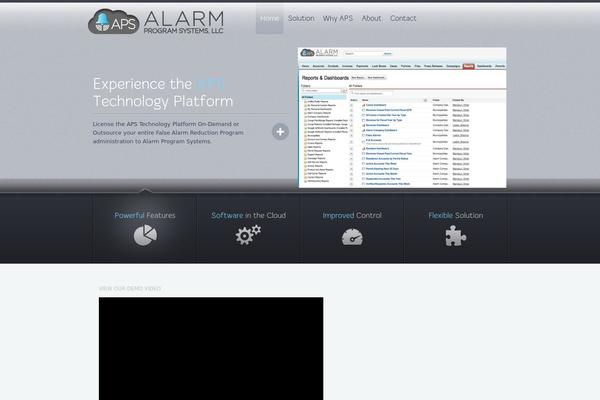This screenshot has width=600, height=400.
Task: Go to the Solution page
Action: click(x=301, y=18)
